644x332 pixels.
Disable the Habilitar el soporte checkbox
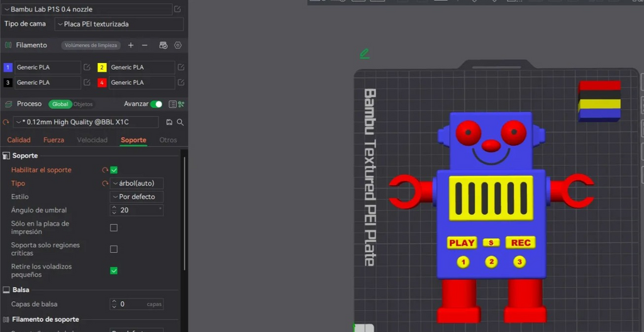tap(114, 170)
